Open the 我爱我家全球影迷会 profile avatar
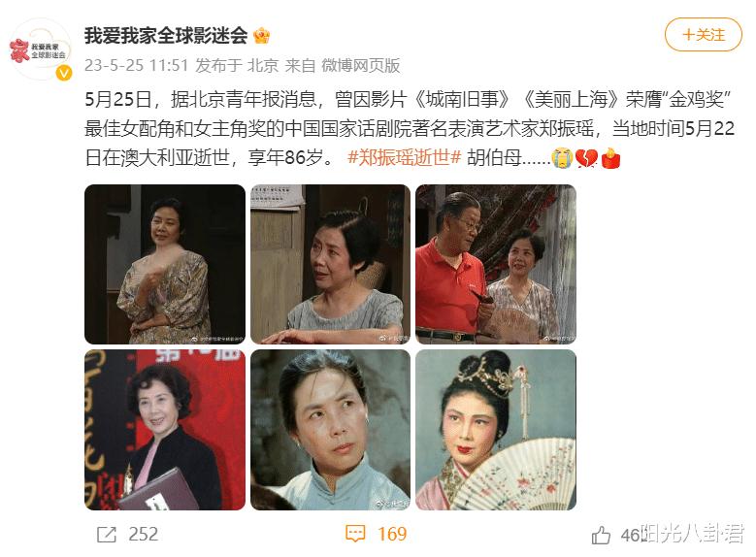 point(41,49)
